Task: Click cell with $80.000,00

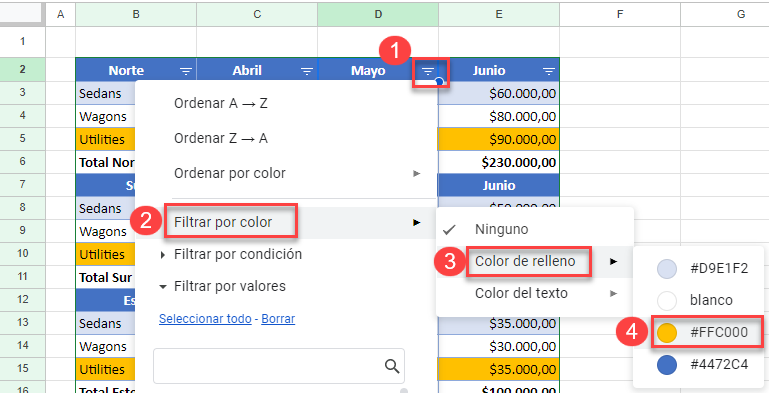Action: coord(499,116)
